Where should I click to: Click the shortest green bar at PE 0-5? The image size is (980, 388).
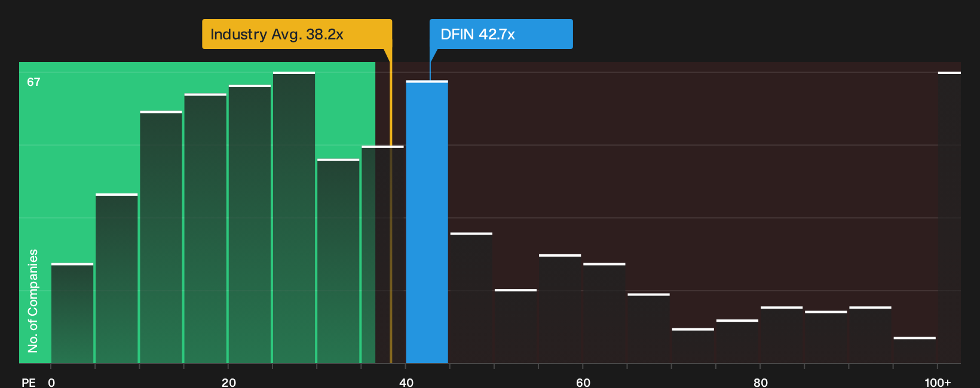tap(72, 313)
